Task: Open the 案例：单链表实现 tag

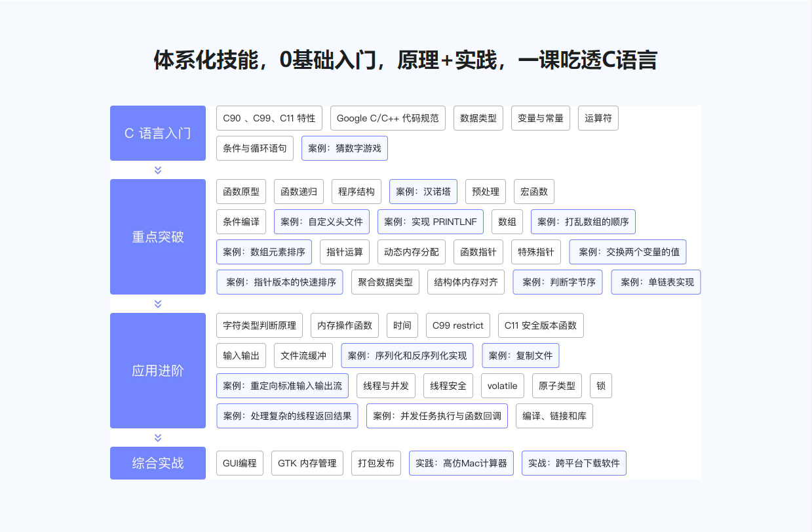Action: [x=656, y=282]
